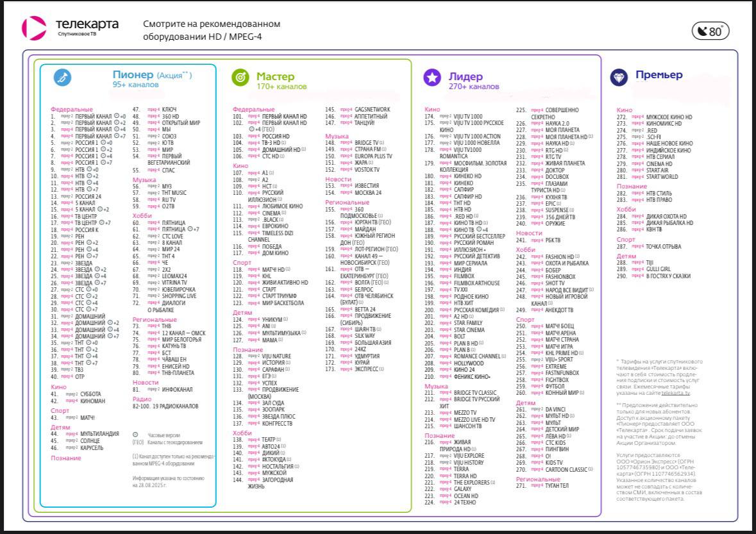Click the Мастер package target icon
This screenshot has width=756, height=534.
240,77
